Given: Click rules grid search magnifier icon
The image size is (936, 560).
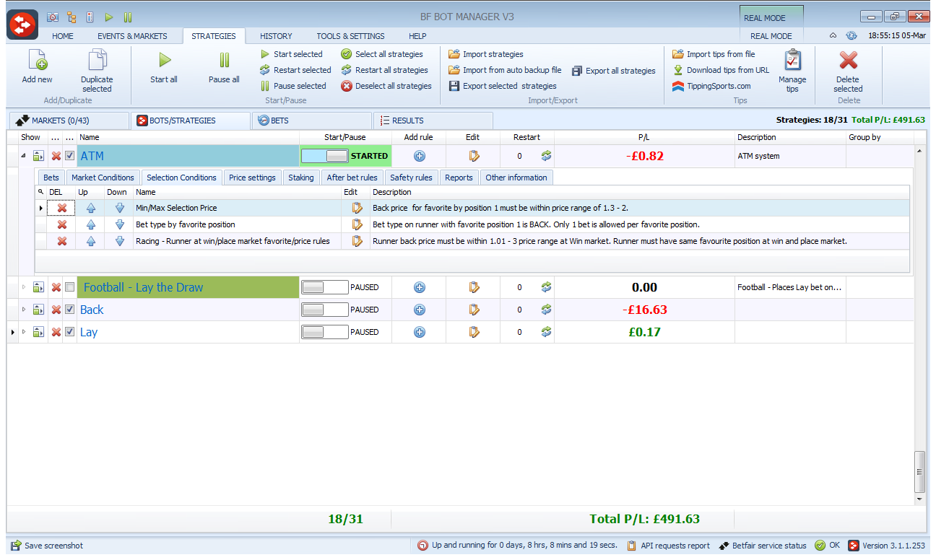Looking at the screenshot, I should (41, 192).
